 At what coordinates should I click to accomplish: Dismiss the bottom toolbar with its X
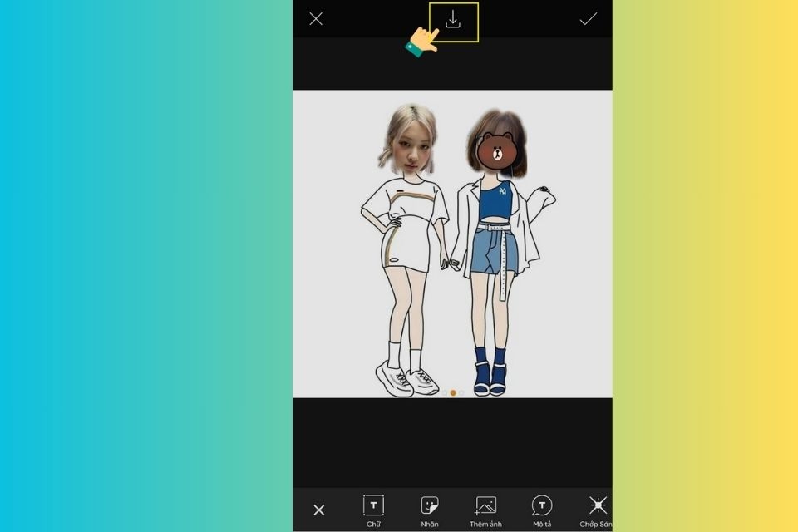click(319, 510)
